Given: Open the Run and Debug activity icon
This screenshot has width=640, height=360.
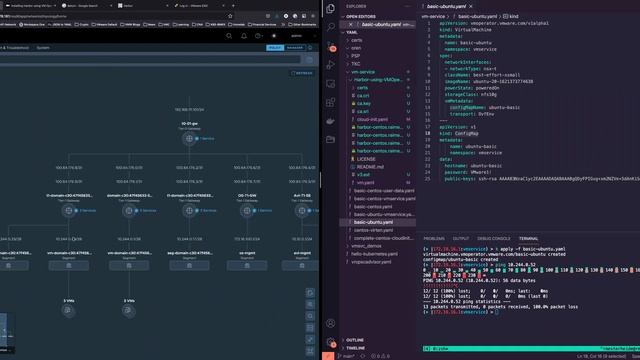Looking at the screenshot, I should [331, 65].
